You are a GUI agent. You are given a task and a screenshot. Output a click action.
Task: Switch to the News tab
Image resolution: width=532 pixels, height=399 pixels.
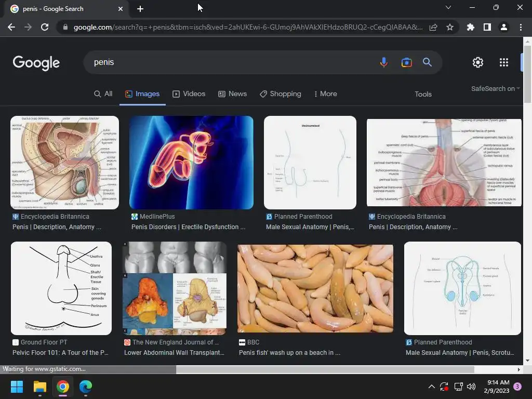(x=232, y=94)
